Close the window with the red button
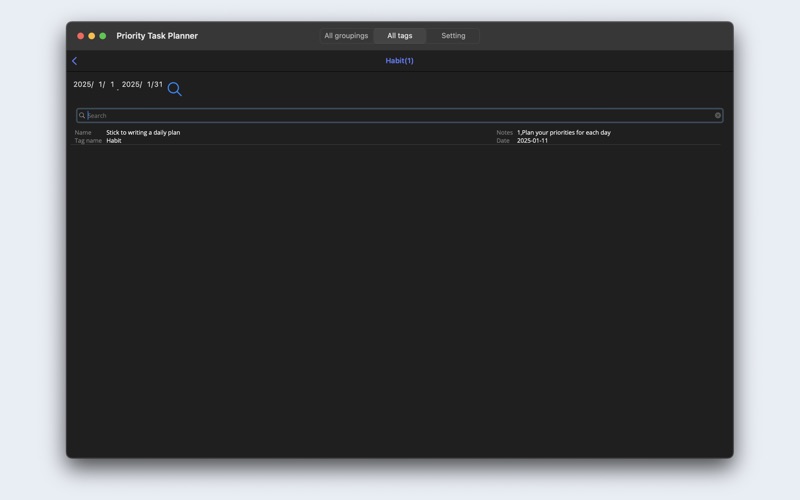 [81, 36]
